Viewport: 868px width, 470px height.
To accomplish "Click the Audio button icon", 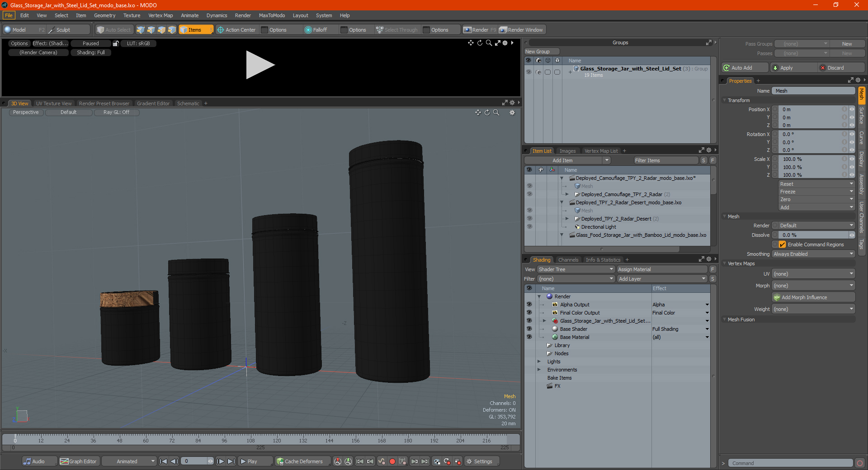I will pos(28,461).
